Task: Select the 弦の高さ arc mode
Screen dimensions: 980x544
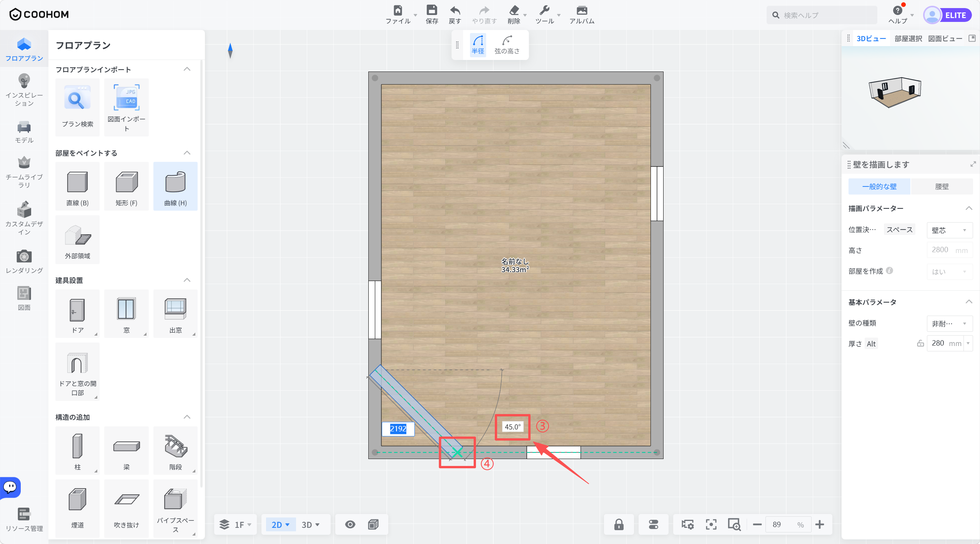Action: pyautogui.click(x=507, y=45)
